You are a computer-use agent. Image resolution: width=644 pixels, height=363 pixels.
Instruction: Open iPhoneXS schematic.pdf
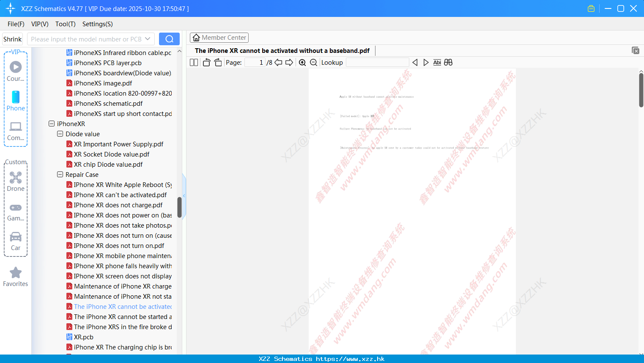click(x=108, y=103)
